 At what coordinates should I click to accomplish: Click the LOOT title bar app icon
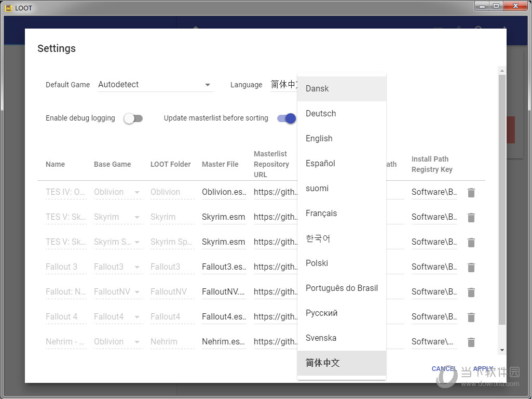8,8
